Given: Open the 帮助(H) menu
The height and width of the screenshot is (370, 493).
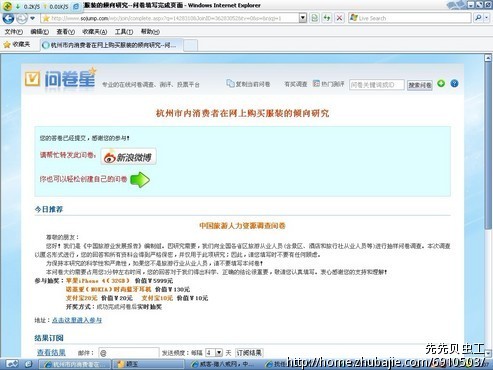Looking at the screenshot, I should pos(150,32).
